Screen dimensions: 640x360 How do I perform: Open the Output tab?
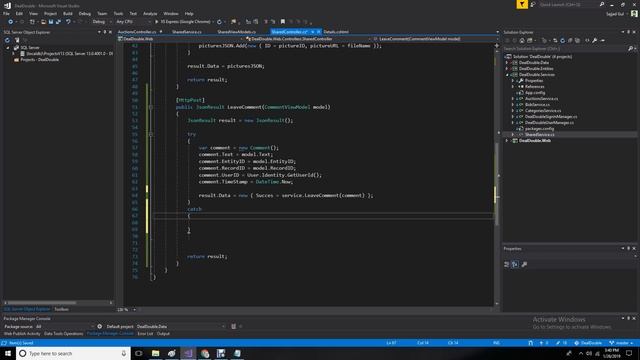163,334
